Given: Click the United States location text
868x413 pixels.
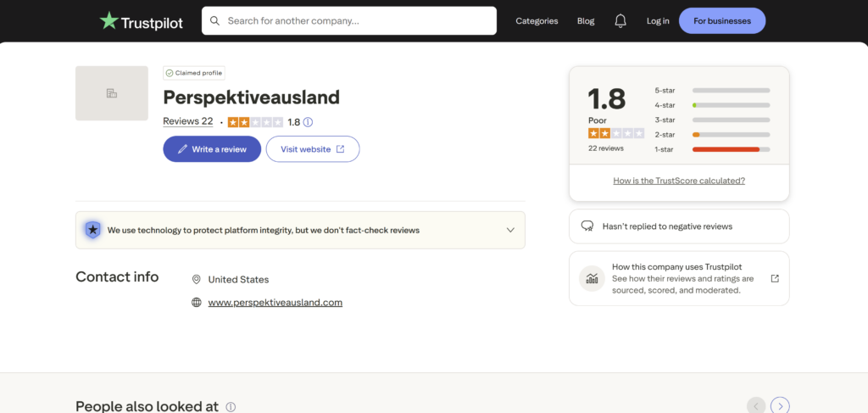Looking at the screenshot, I should coord(238,280).
